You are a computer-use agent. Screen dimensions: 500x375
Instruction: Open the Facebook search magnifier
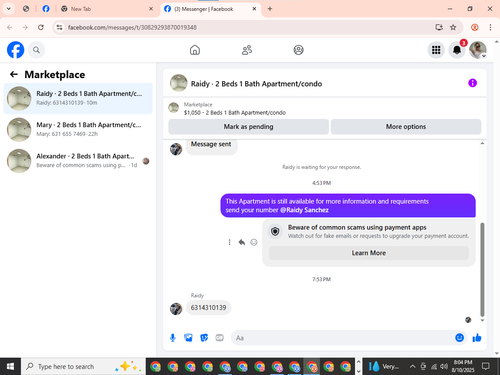coord(36,50)
